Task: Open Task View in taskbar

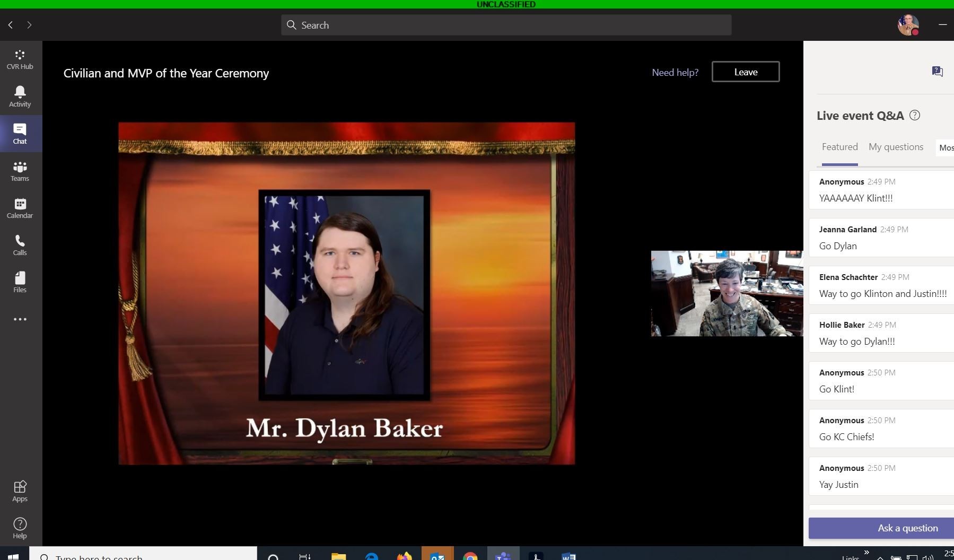Action: coord(305,556)
